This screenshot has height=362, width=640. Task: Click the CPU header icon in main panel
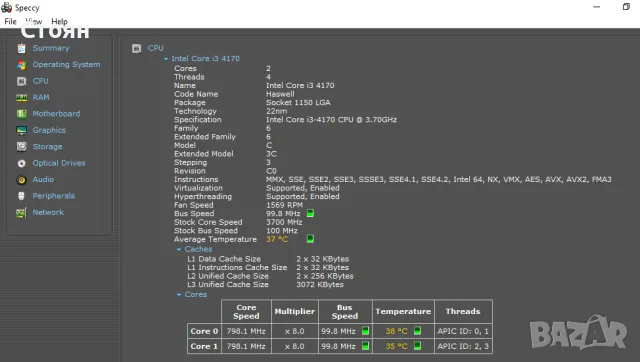click(136, 49)
